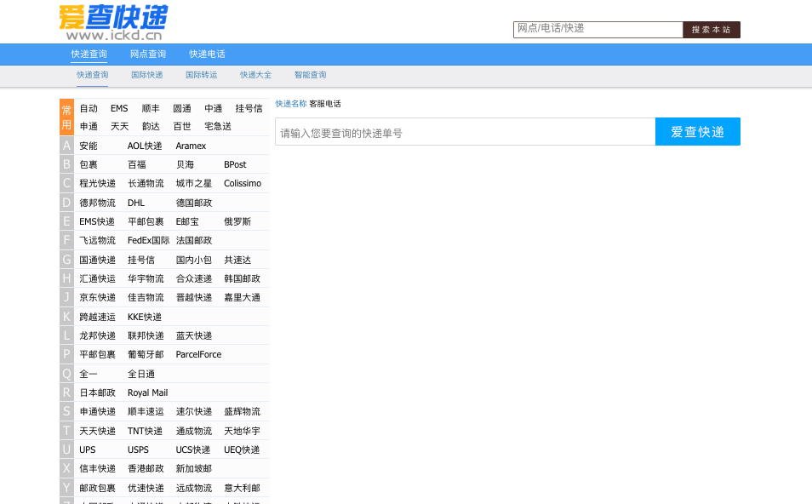Viewport: 812px width, 504px height.
Task: Click the 网点/电话/快递 search box
Action: (598, 29)
